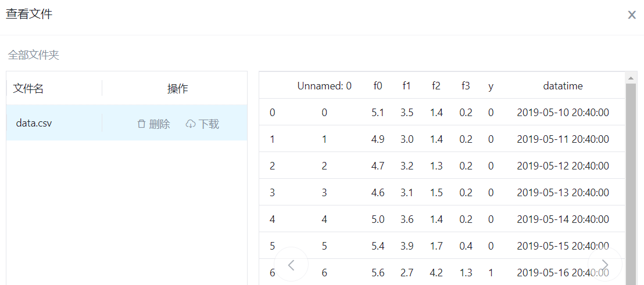Click the y column header
This screenshot has width=644, height=285.
tap(491, 86)
